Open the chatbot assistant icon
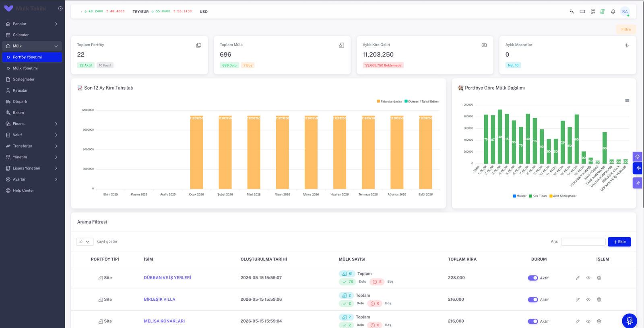This screenshot has height=328, width=644. pyautogui.click(x=630, y=321)
